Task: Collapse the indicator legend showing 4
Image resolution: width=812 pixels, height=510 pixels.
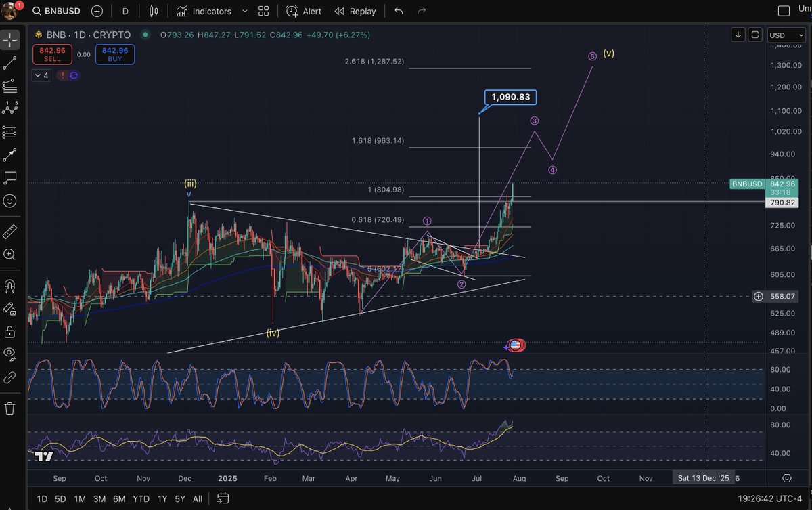Action: tap(41, 76)
